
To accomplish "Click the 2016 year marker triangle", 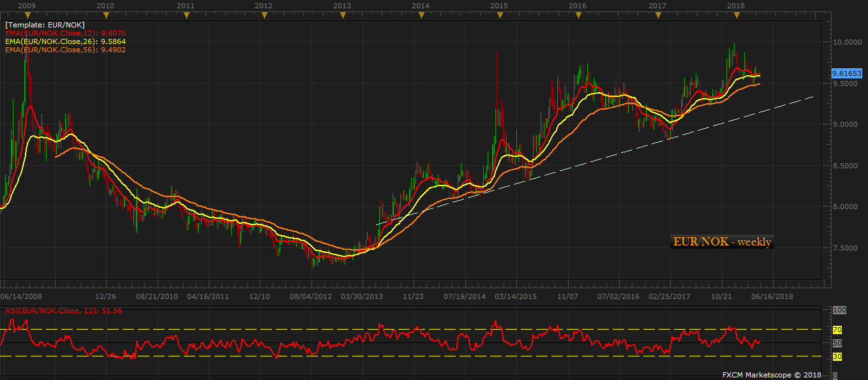I will tap(578, 15).
